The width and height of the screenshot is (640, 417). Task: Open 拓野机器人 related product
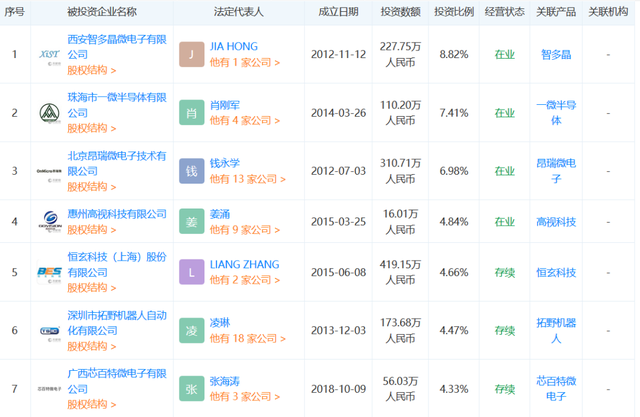pos(556,330)
